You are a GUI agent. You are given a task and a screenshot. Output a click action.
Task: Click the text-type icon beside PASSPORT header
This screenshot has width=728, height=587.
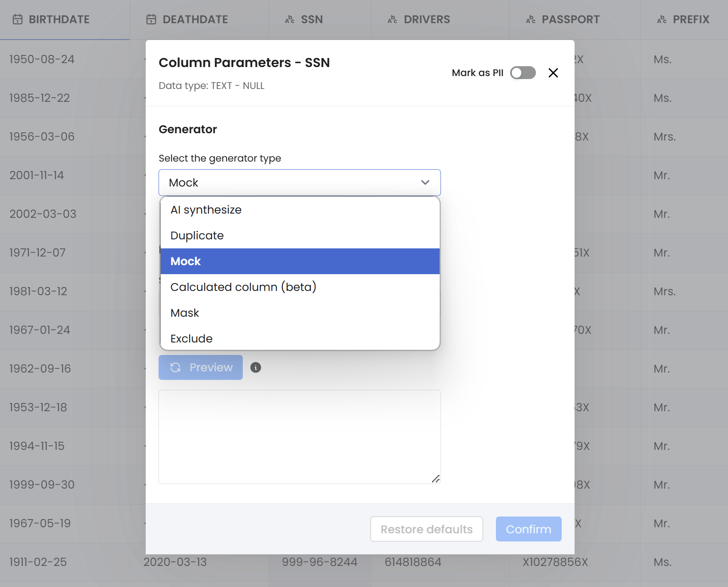(x=531, y=19)
